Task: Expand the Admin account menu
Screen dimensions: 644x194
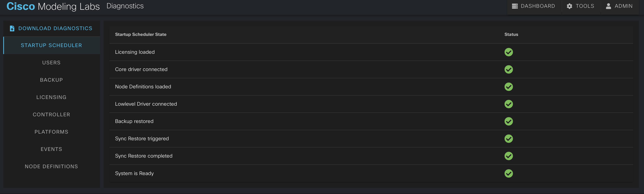Action: 619,6
